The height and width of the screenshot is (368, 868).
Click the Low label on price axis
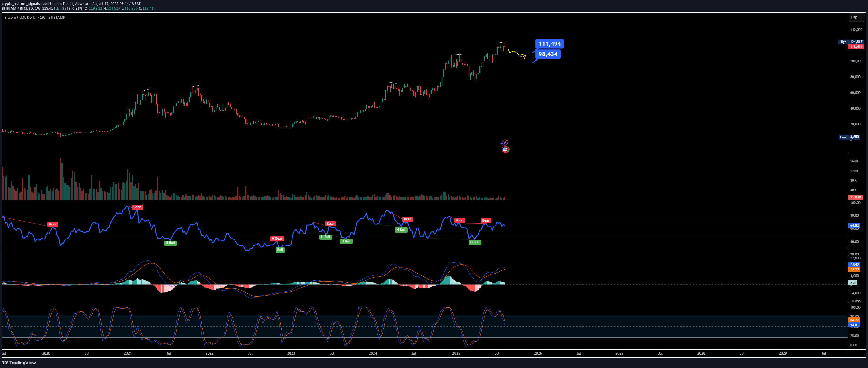pos(843,137)
